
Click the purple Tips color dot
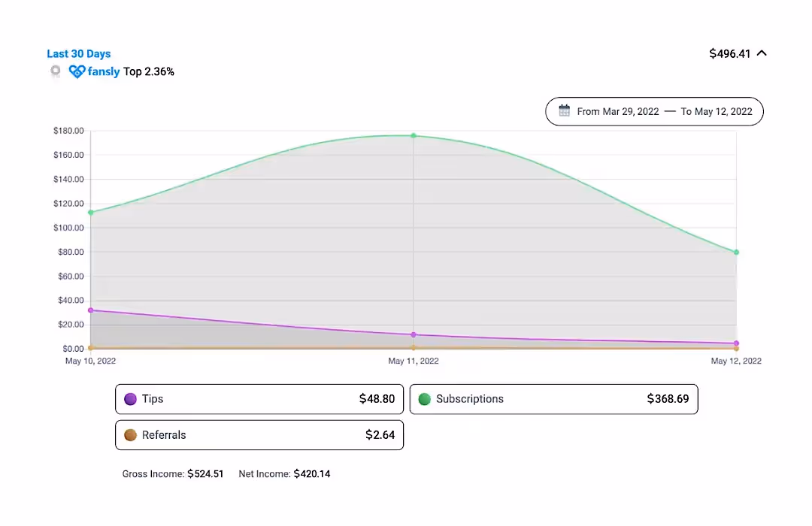point(131,399)
